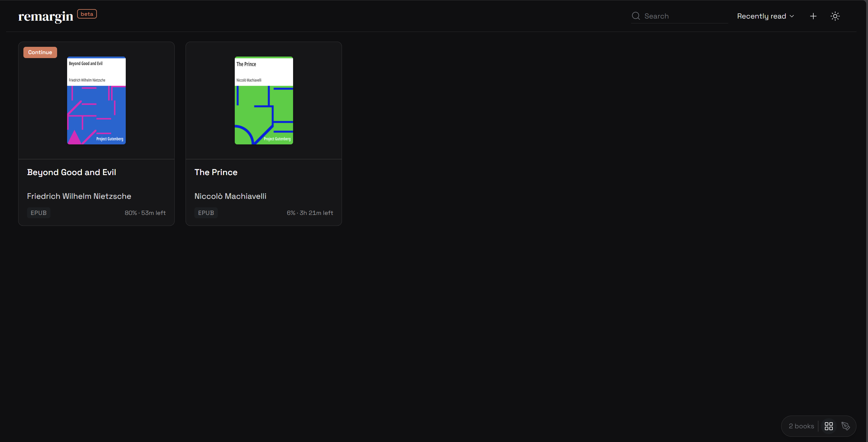Viewport: 868px width, 442px height.
Task: Open the Beyond Good and Evil cover thumbnail
Action: pyautogui.click(x=96, y=101)
